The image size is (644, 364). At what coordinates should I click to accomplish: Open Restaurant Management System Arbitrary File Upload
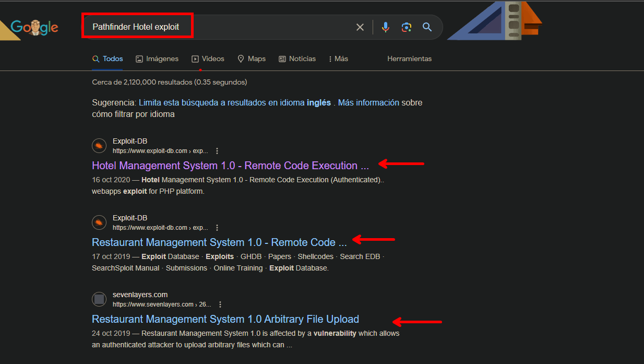click(225, 319)
